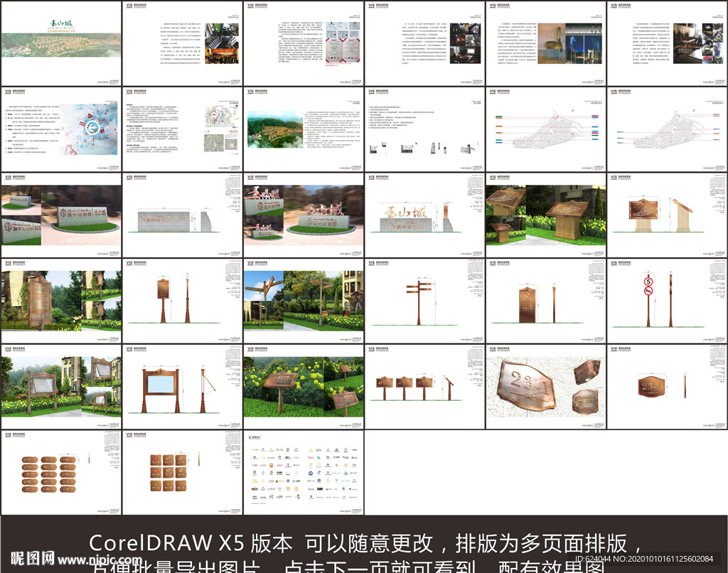728x573 pixels.
Task: Select the copper totem sign elevation page
Action: click(545, 301)
